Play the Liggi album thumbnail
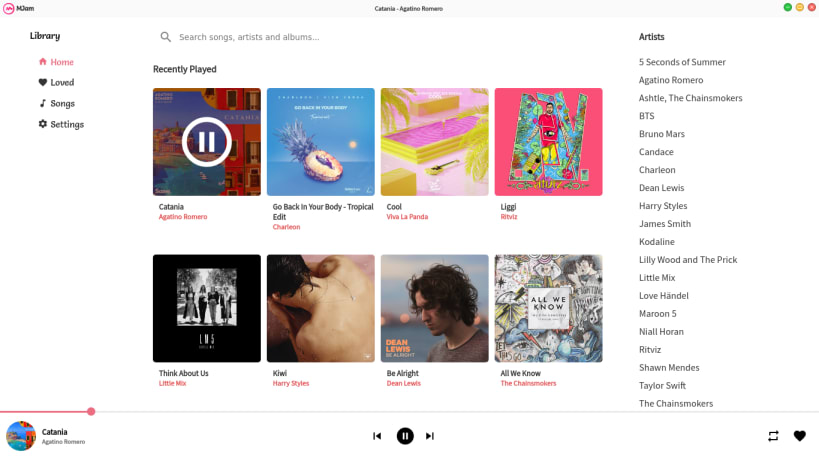The image size is (819, 460). [548, 142]
